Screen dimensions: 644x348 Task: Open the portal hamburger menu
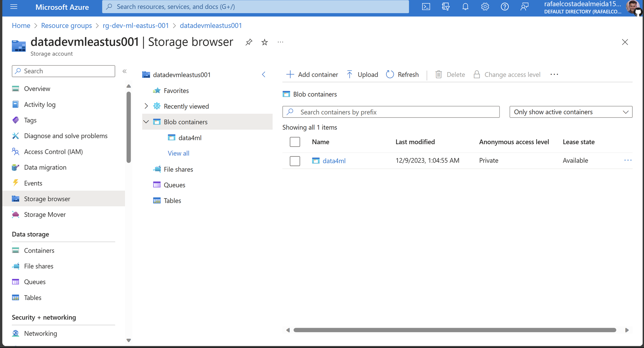tap(14, 7)
